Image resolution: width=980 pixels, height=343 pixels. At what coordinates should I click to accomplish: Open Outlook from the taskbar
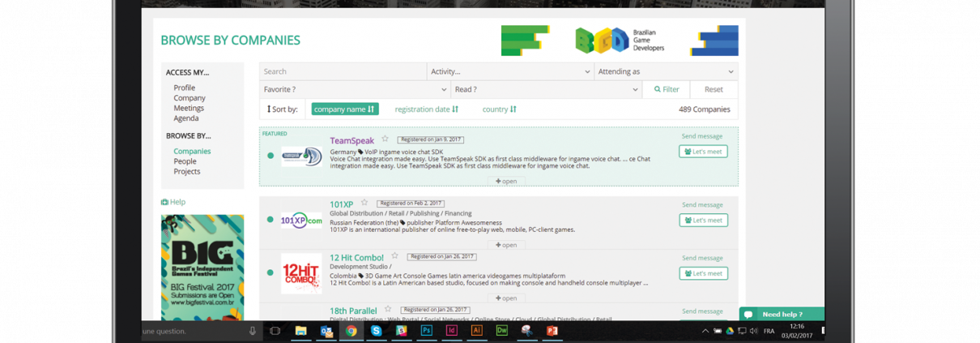click(x=326, y=331)
